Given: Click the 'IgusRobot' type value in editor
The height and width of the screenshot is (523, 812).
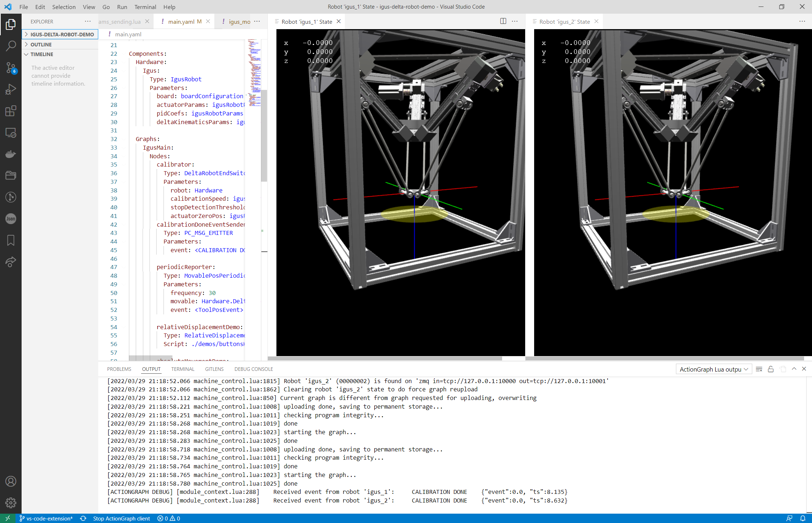Looking at the screenshot, I should pos(186,79).
